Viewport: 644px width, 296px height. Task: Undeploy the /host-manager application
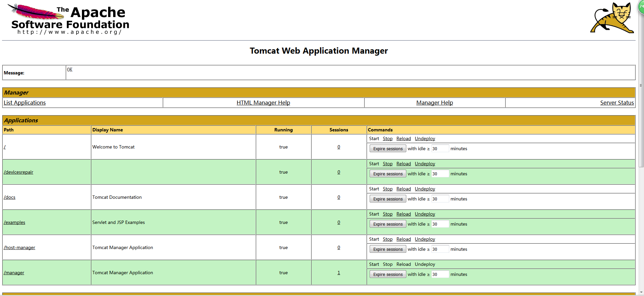(425, 239)
